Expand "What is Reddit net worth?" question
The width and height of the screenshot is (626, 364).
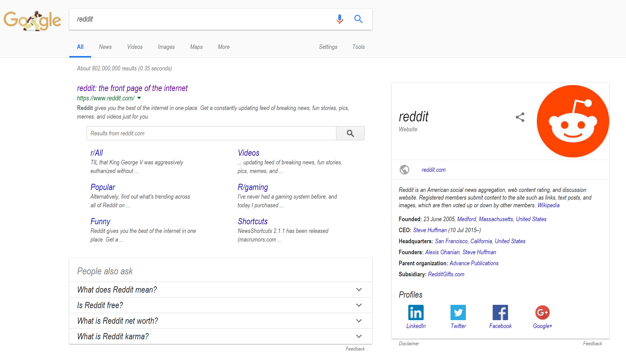coord(221,321)
